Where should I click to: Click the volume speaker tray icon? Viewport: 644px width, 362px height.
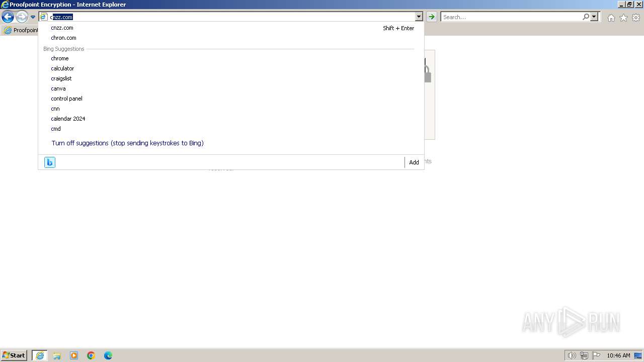[x=572, y=355]
